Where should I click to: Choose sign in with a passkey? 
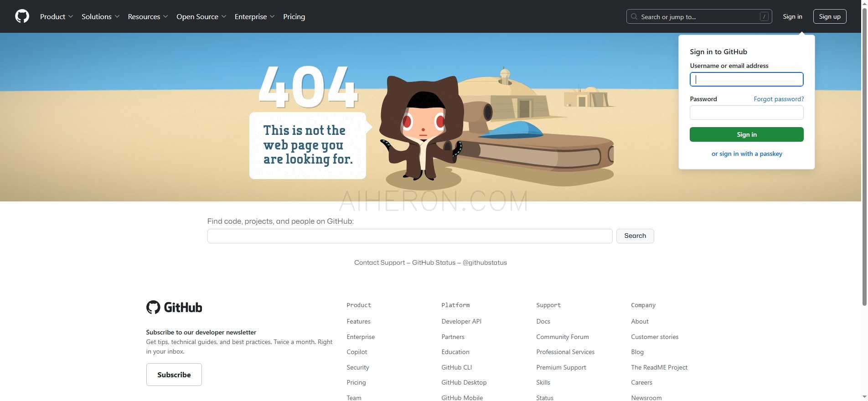[x=747, y=154]
